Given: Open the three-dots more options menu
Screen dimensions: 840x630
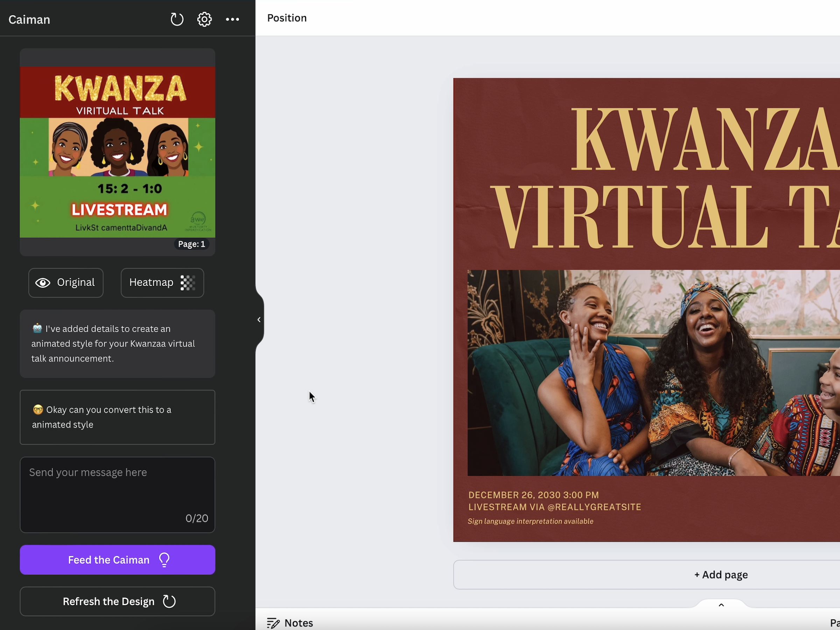Looking at the screenshot, I should [232, 19].
